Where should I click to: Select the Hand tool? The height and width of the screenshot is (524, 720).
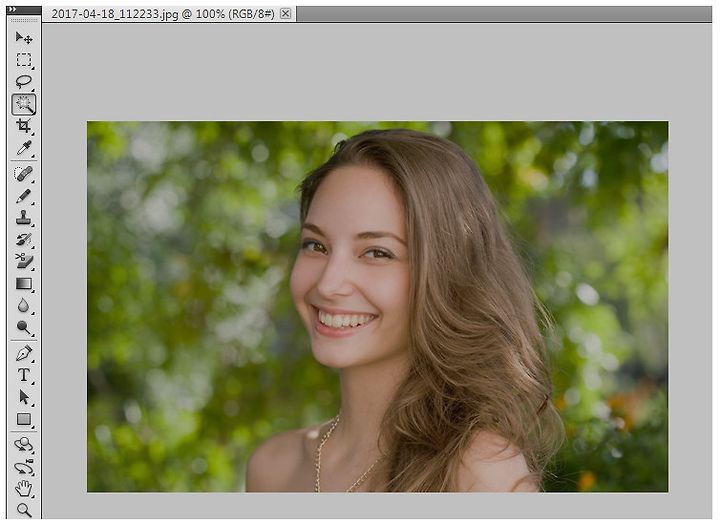tap(23, 489)
